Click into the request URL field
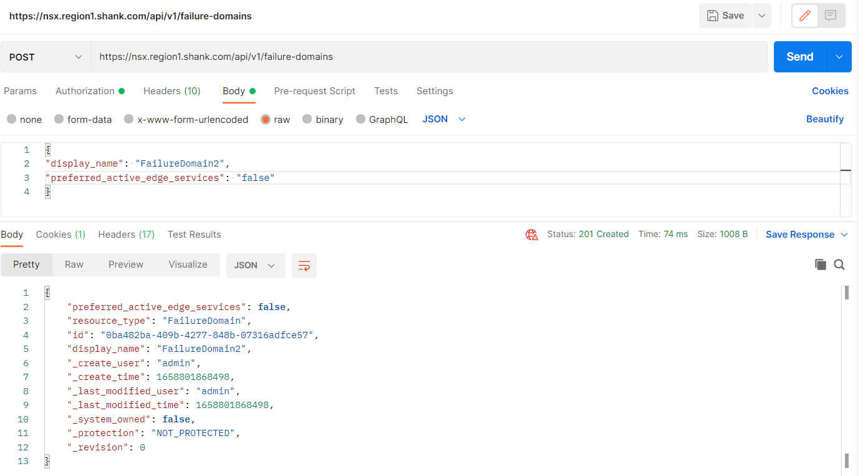The width and height of the screenshot is (868, 476). 429,57
